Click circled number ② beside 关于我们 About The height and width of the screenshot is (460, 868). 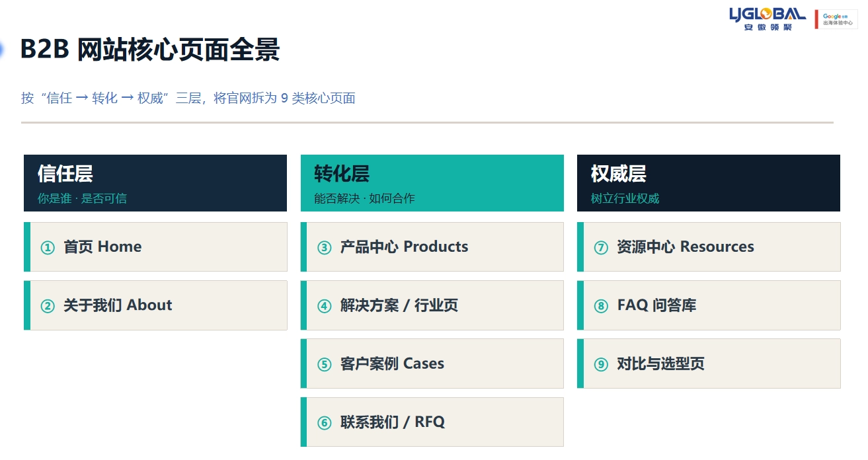[x=48, y=306]
